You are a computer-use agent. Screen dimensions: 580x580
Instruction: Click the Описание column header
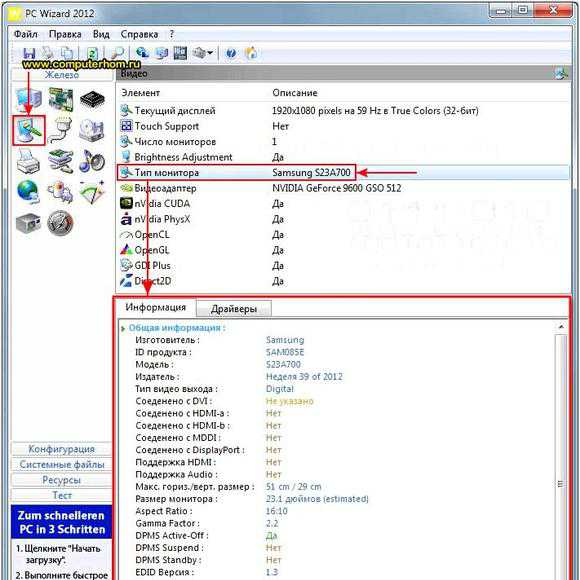click(x=295, y=93)
